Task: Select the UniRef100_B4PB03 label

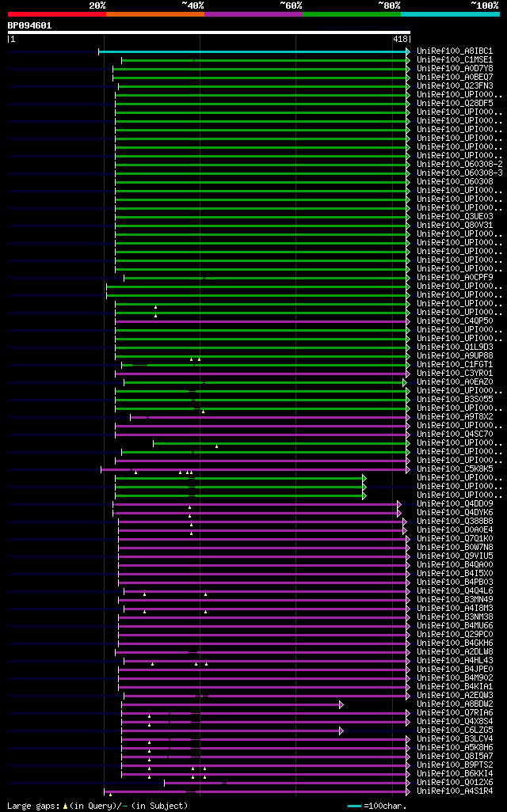Action: coord(455,582)
